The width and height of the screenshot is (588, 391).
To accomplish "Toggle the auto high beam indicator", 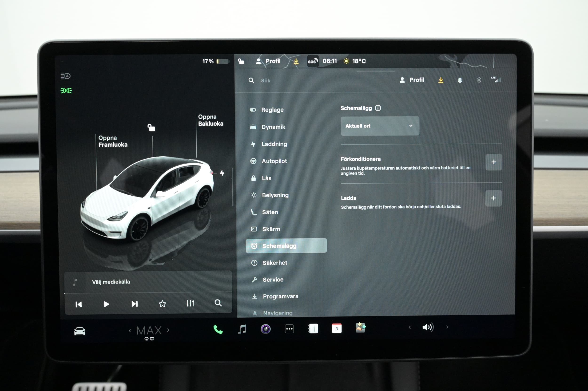I will (65, 76).
